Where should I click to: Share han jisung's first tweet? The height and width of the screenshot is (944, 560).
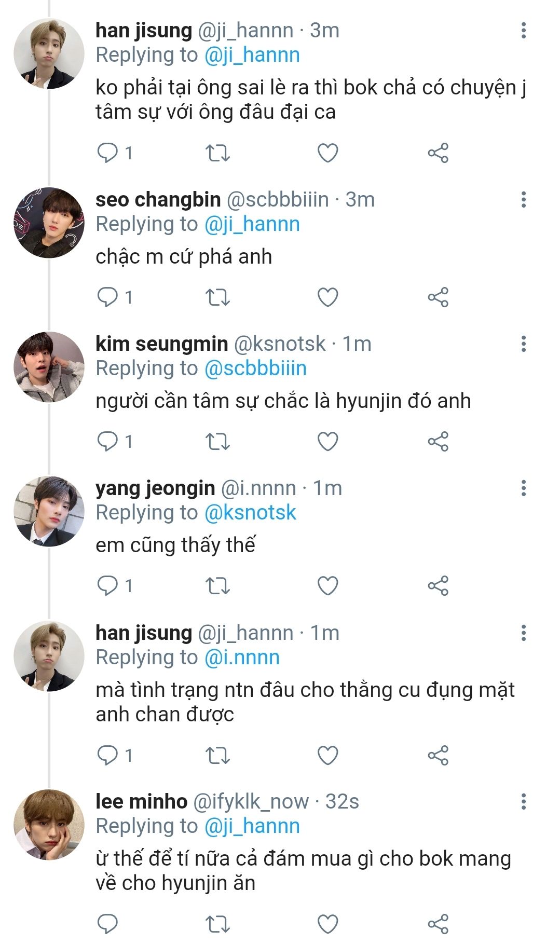pos(438,153)
